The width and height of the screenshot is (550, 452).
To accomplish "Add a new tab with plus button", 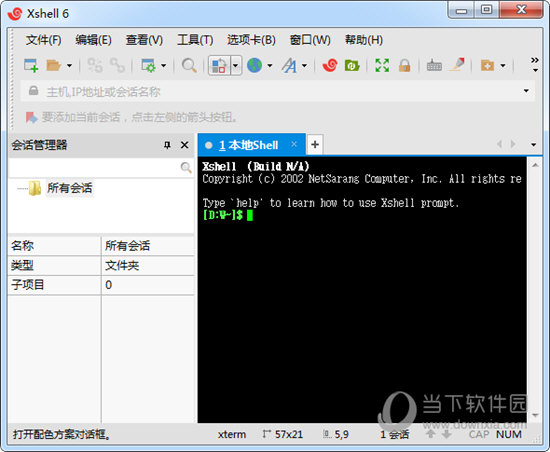I will (315, 144).
